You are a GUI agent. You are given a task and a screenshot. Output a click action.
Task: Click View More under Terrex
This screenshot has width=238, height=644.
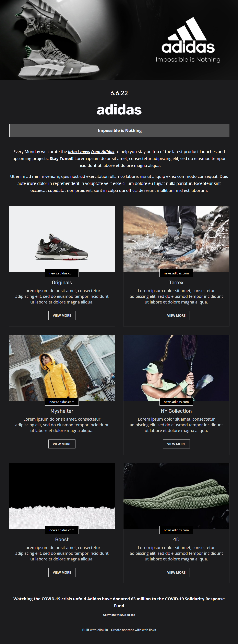coord(176,315)
